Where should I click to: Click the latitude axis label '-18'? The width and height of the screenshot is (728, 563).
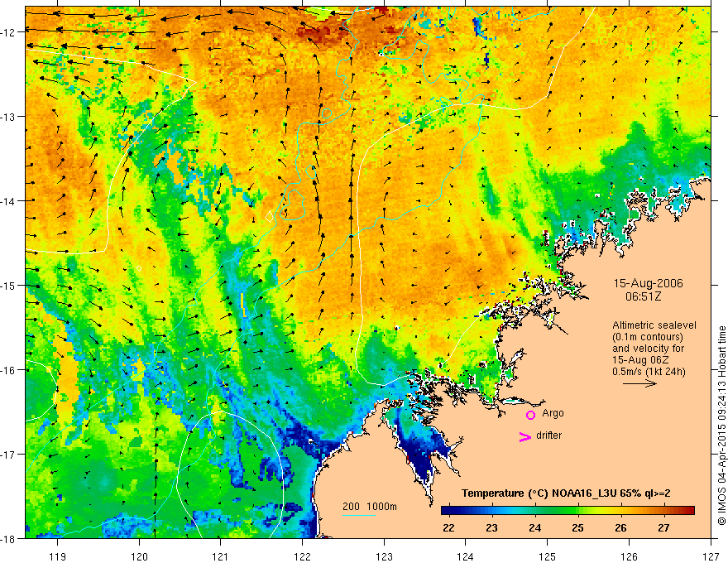(x=8, y=539)
